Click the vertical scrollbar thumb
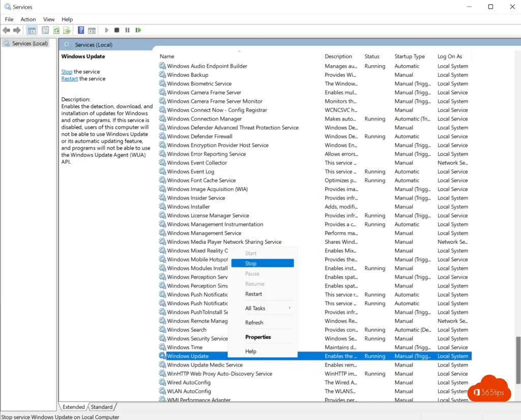The image size is (521, 420). tap(518, 360)
